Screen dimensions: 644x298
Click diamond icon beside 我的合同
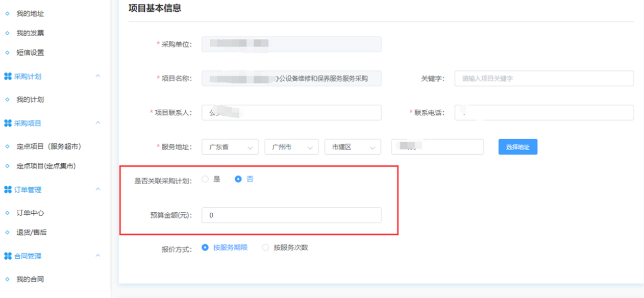tap(7, 279)
